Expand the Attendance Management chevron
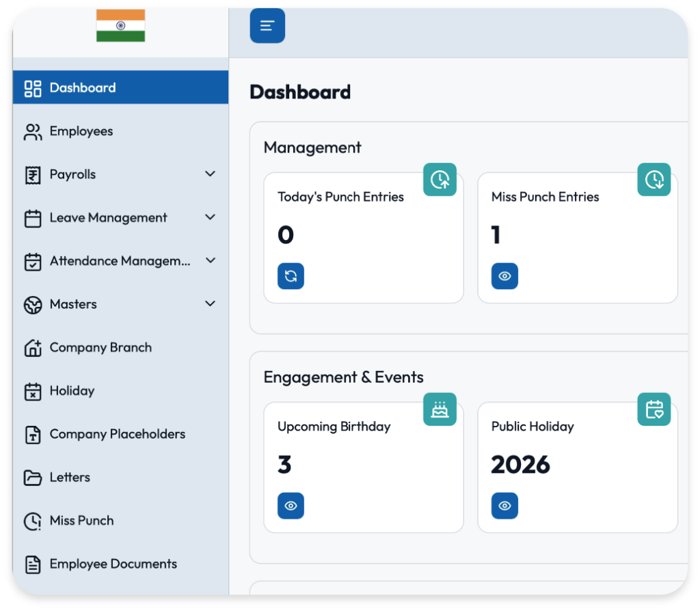This screenshot has height=611, width=700. pyautogui.click(x=210, y=260)
